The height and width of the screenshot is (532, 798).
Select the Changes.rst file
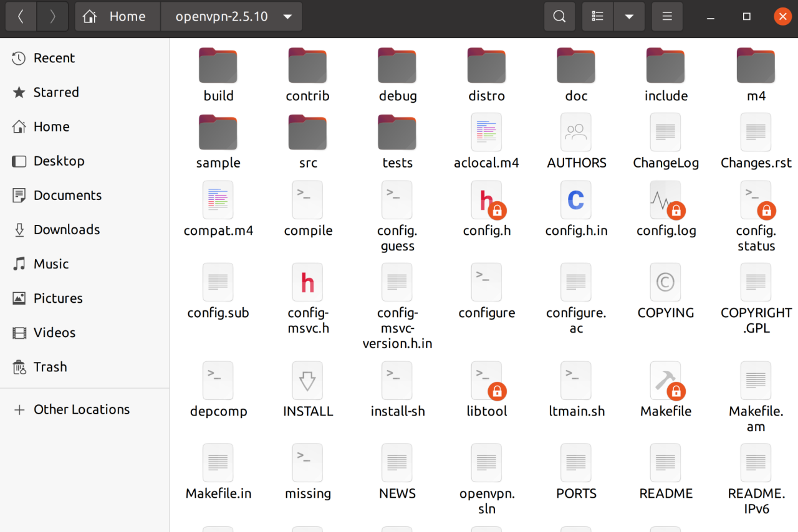point(756,142)
